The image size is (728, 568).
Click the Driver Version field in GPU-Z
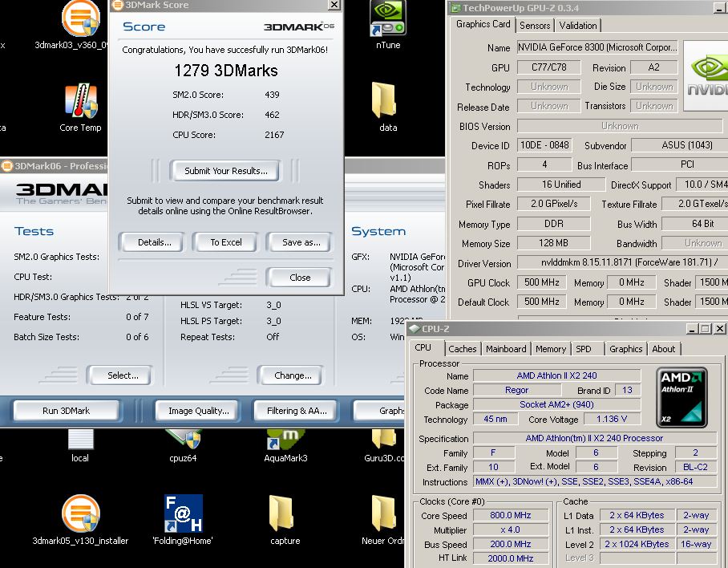coord(622,263)
